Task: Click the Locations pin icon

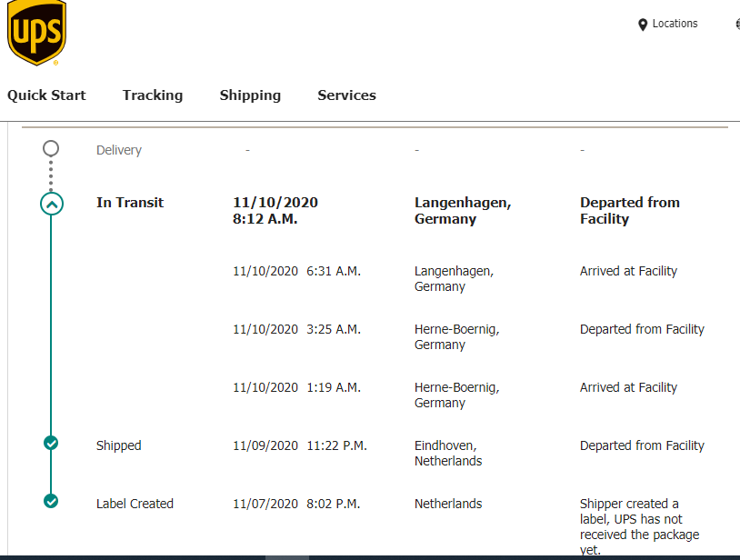Action: pos(643,25)
